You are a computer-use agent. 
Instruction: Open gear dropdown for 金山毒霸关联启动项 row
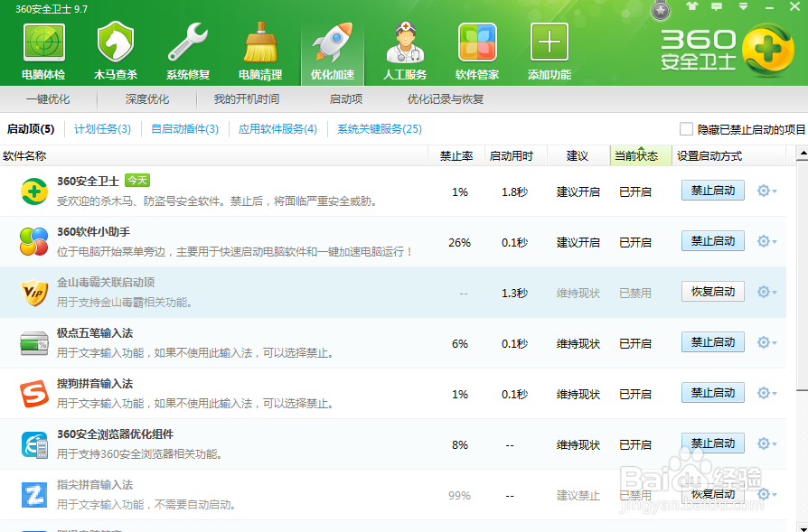[x=766, y=292]
